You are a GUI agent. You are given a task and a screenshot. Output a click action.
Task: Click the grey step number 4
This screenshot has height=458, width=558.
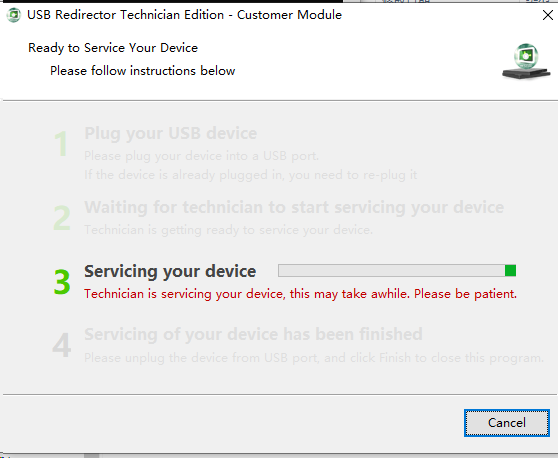pos(62,344)
